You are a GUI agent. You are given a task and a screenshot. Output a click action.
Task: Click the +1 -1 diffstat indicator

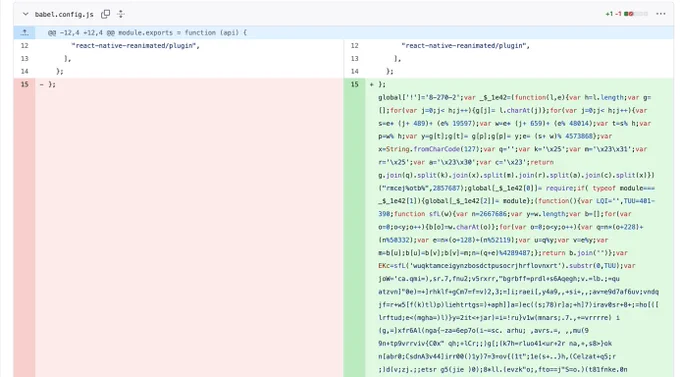coord(627,14)
